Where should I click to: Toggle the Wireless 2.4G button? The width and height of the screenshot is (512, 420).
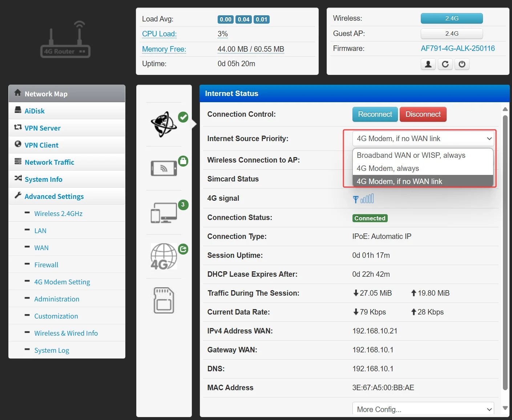[x=452, y=18]
